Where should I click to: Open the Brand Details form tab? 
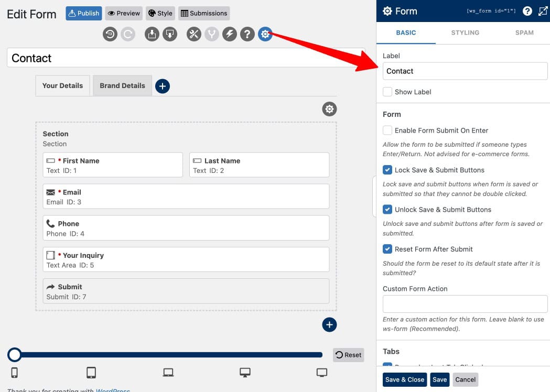coord(122,85)
